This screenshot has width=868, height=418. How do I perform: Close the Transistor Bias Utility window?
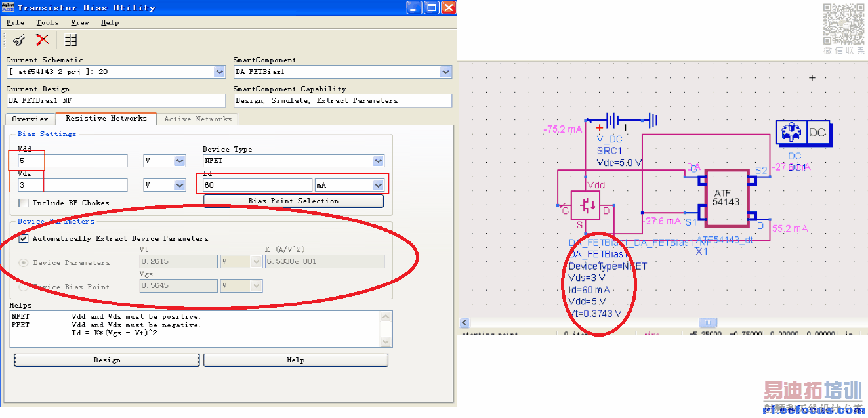(448, 8)
